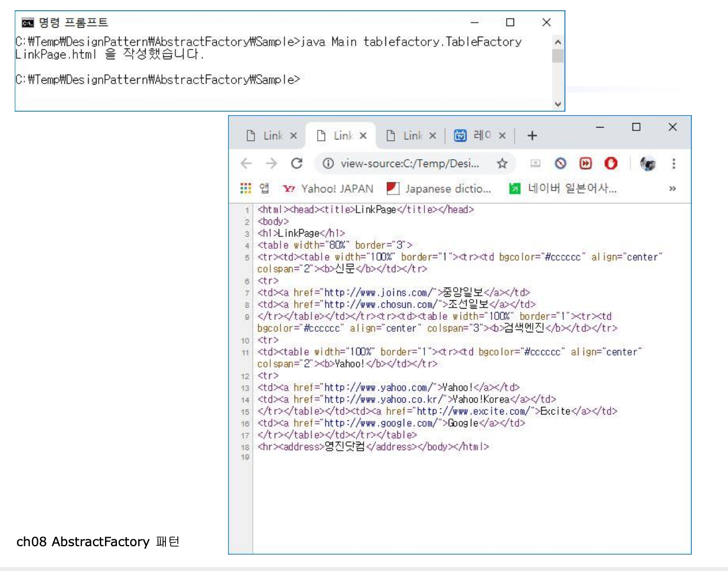Click the 'ch08 AbstractFactory 패턴' caption

[x=98, y=542]
